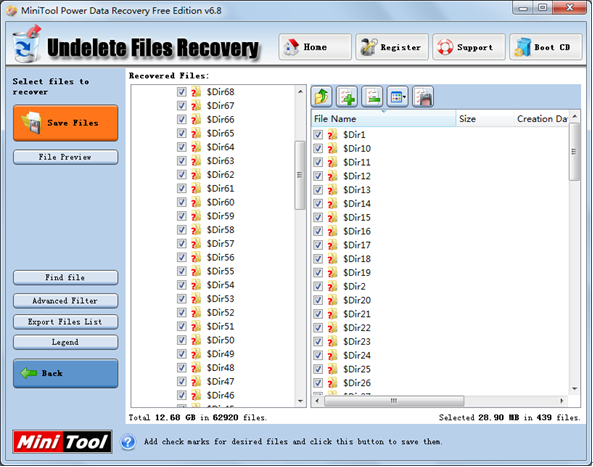Click the blue help question mark icon
Screen dimensions: 593x467
(128, 442)
